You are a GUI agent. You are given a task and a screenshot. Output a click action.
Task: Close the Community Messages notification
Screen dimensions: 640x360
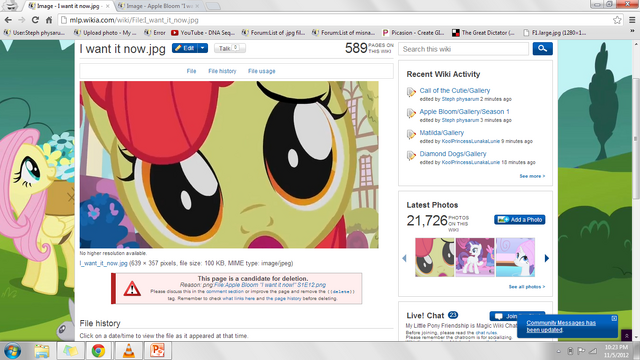click(614, 318)
